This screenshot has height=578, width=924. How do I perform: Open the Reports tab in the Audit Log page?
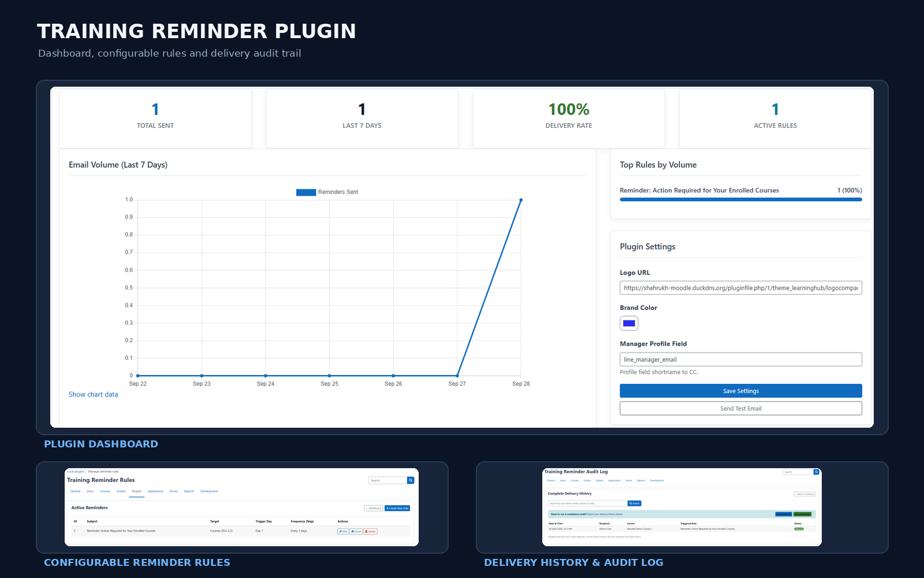[641, 480]
